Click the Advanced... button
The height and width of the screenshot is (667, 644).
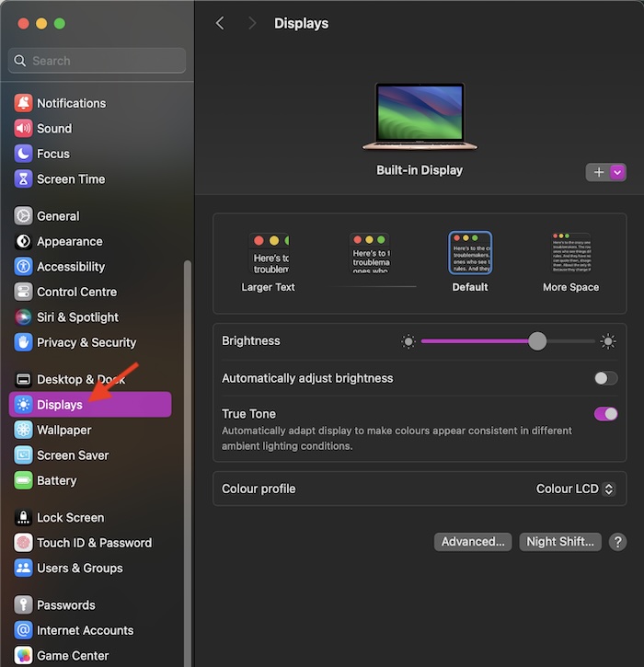(473, 542)
